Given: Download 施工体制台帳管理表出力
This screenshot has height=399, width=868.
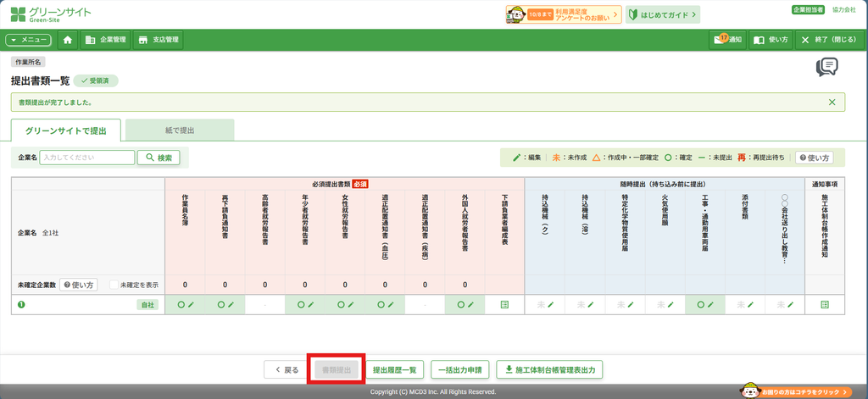Looking at the screenshot, I should coord(549,370).
